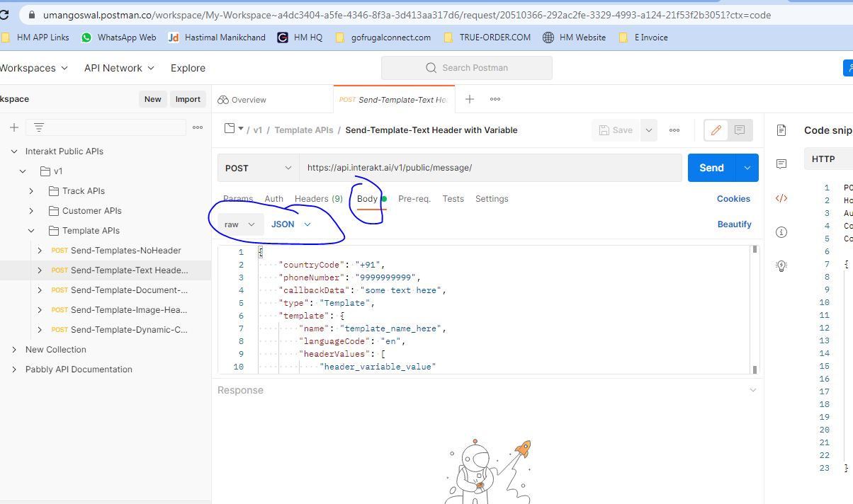The height and width of the screenshot is (504, 853).
Task: Switch to the Auth tab
Action: [x=273, y=199]
